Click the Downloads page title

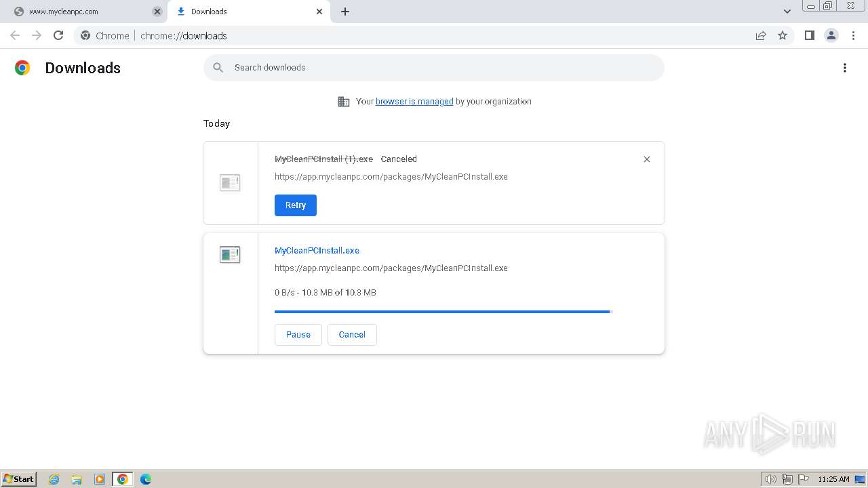tap(83, 68)
